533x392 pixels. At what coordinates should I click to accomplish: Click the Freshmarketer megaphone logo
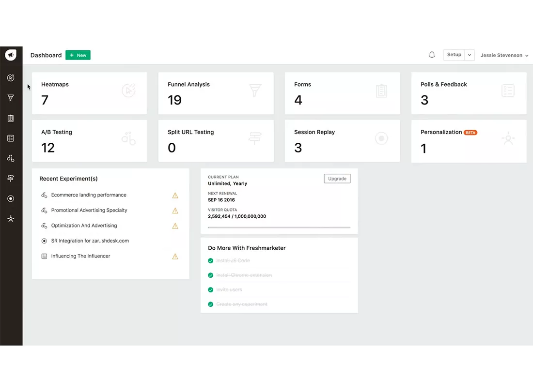[x=11, y=55]
